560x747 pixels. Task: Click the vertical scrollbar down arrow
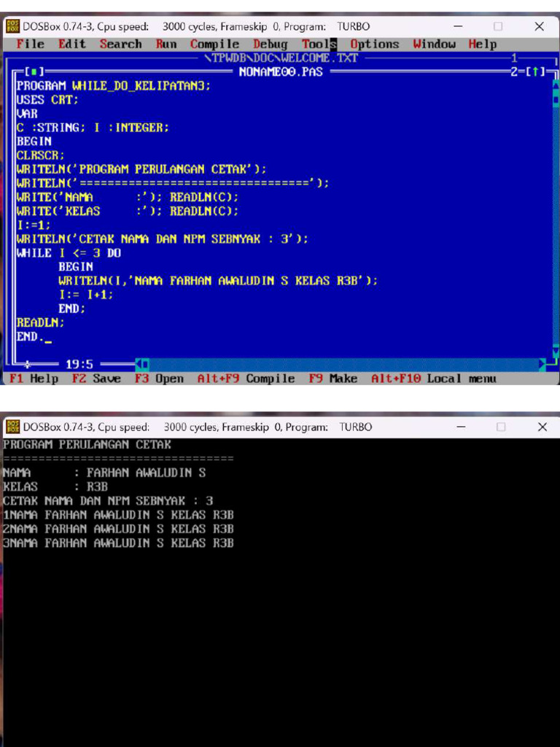[555, 352]
